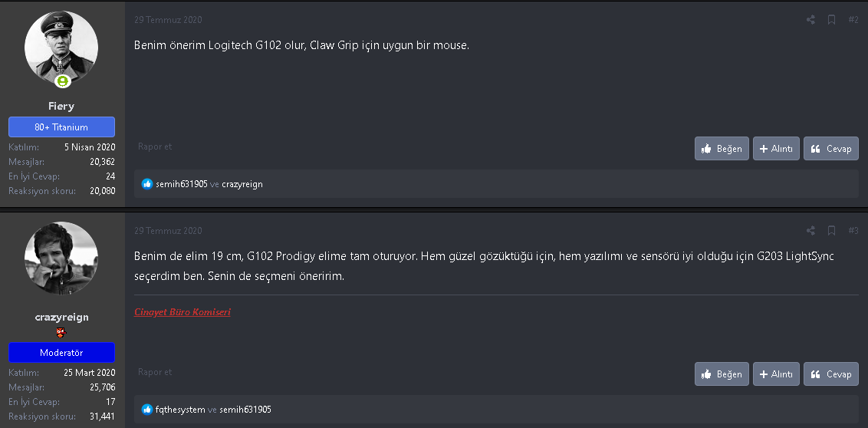The image size is (868, 428).
Task: Click share icon on post #2
Action: 810,20
